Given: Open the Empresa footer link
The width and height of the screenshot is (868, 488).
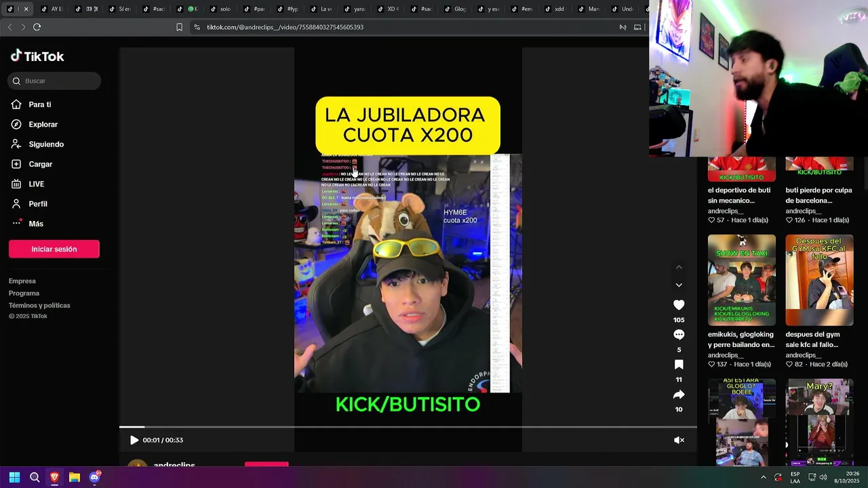Looking at the screenshot, I should [x=22, y=281].
